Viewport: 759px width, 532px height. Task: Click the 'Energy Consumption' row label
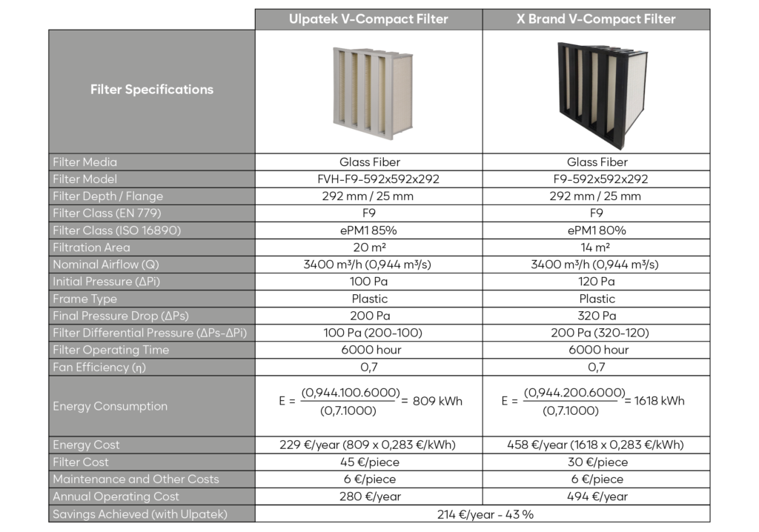[x=110, y=406]
